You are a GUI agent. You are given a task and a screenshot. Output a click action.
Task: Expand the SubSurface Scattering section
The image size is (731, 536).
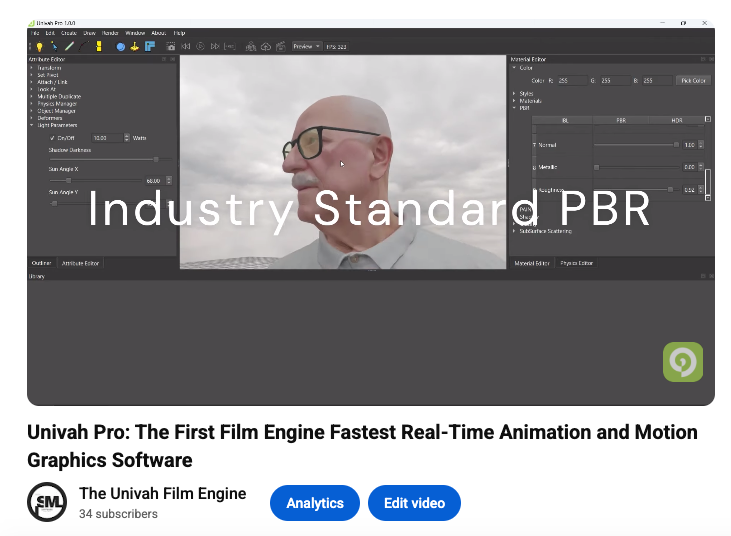(x=514, y=231)
